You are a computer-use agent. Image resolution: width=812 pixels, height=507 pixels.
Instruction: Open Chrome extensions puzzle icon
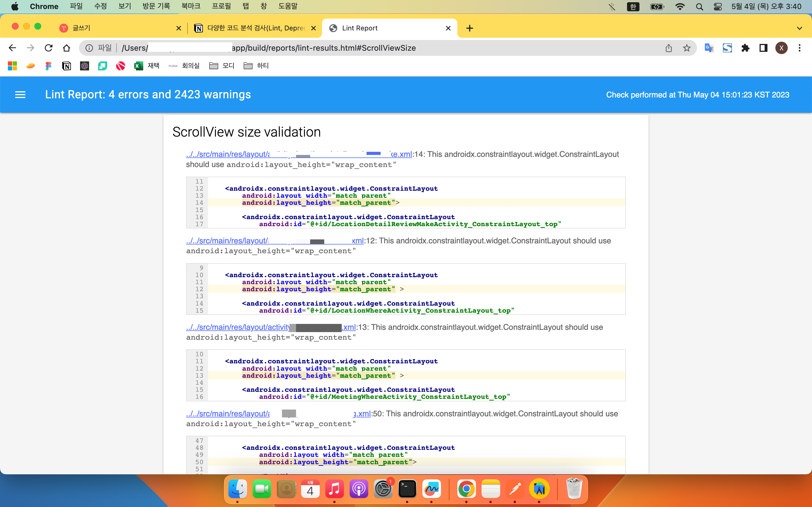pyautogui.click(x=745, y=48)
